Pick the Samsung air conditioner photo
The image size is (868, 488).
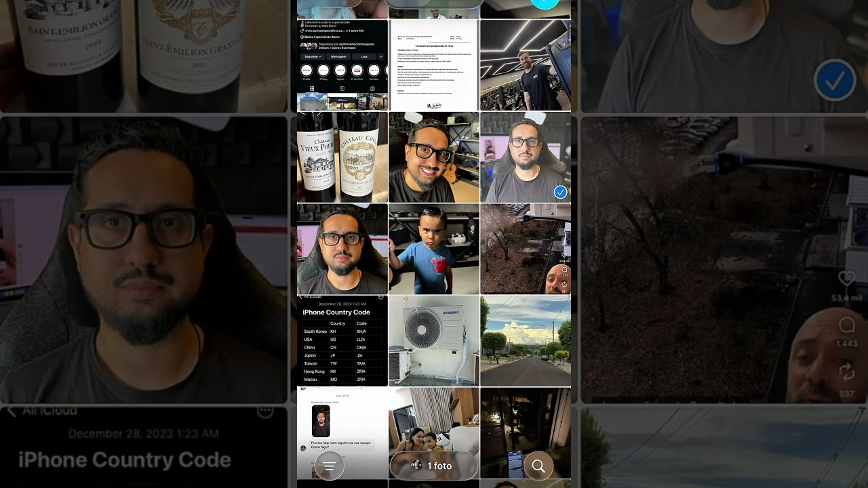click(434, 341)
